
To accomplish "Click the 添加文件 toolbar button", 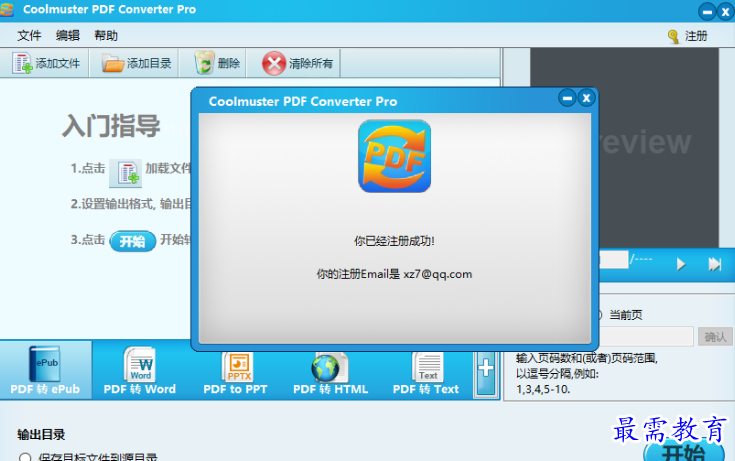I will tap(45, 63).
